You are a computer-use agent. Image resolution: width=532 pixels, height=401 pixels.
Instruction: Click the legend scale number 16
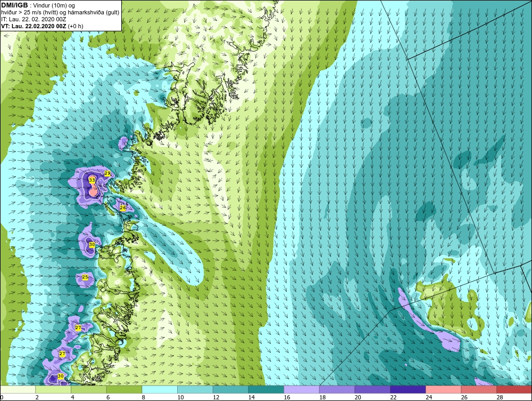[x=287, y=397]
